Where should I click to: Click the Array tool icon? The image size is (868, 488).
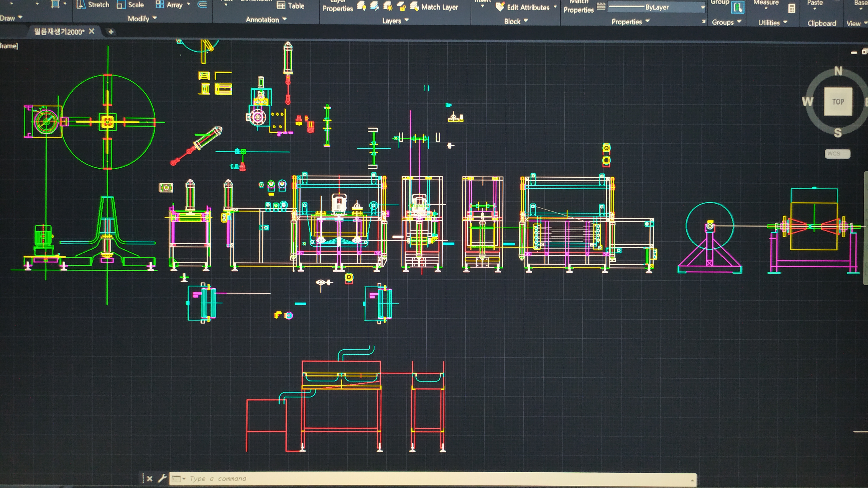pos(160,4)
